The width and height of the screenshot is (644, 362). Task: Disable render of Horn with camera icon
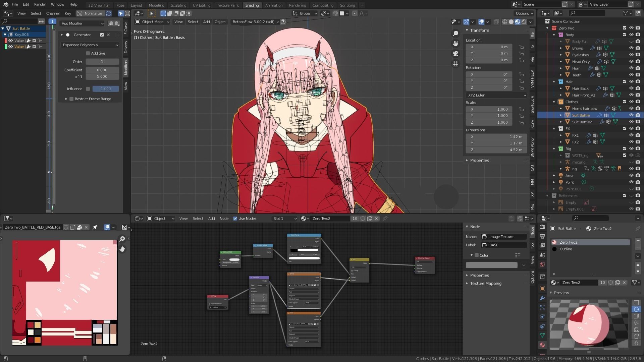(638, 68)
